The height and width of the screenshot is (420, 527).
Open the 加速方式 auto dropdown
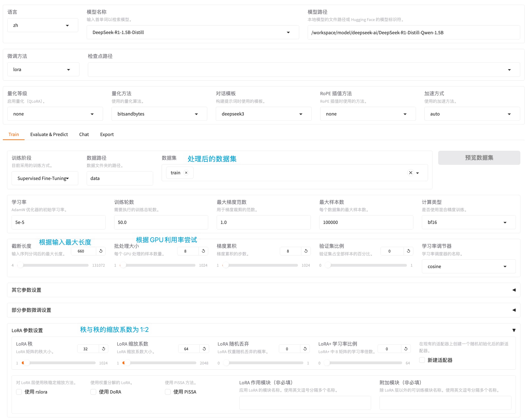tap(472, 114)
